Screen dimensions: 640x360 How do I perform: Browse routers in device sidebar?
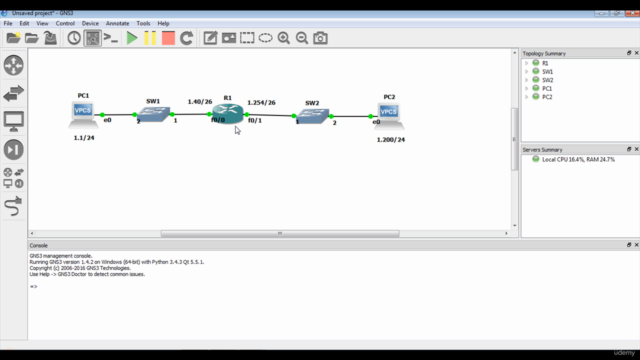pyautogui.click(x=13, y=65)
